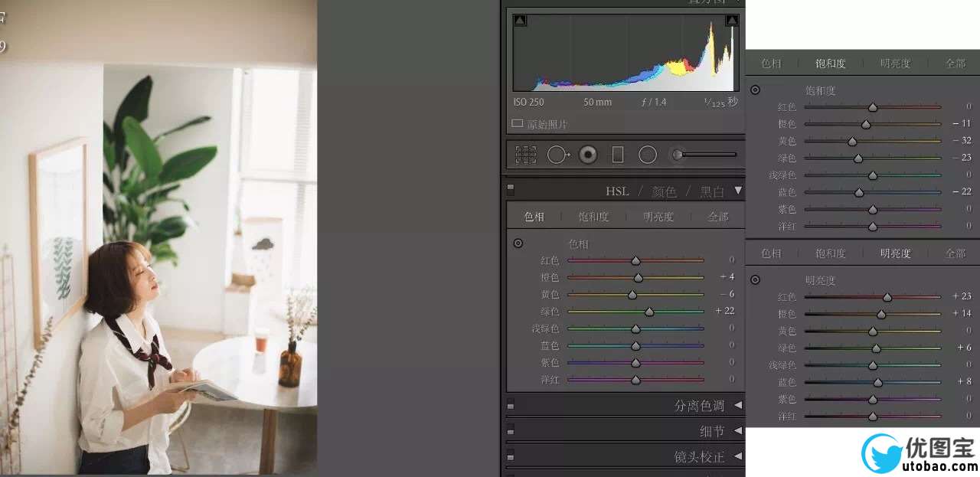This screenshot has width=980, height=477.
Task: Toggle the 原始照片 checkbox
Action: tap(517, 123)
